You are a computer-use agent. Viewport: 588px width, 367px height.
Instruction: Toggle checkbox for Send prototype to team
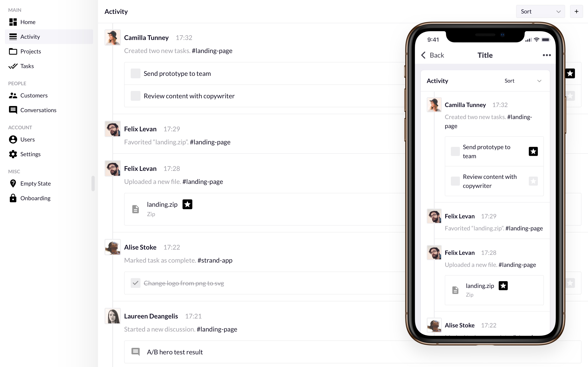(135, 73)
